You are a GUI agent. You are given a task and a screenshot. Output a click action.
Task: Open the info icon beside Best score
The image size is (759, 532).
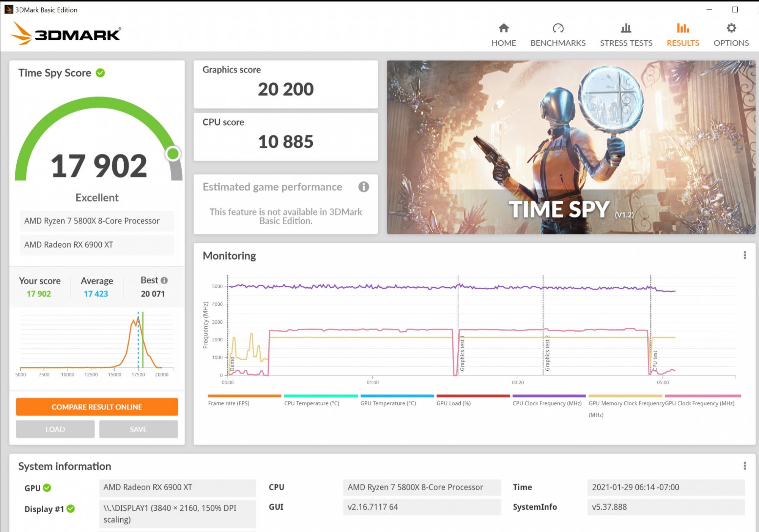[164, 280]
